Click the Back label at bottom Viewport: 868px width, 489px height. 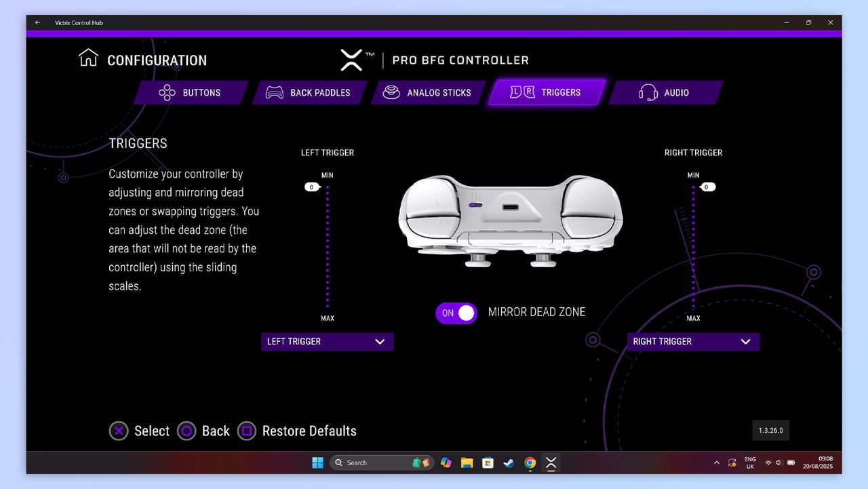click(216, 431)
